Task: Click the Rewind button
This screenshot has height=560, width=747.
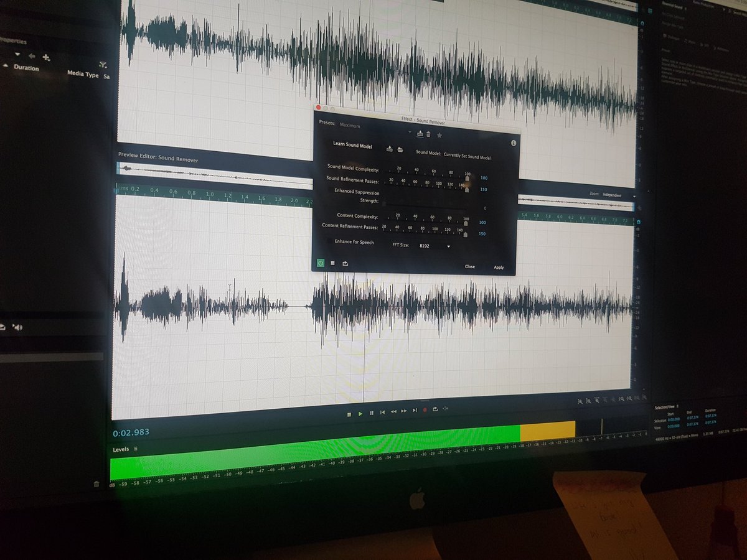Action: [393, 411]
